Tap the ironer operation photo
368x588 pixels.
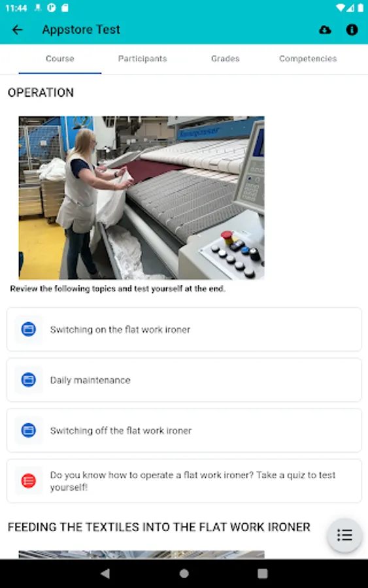(x=141, y=197)
